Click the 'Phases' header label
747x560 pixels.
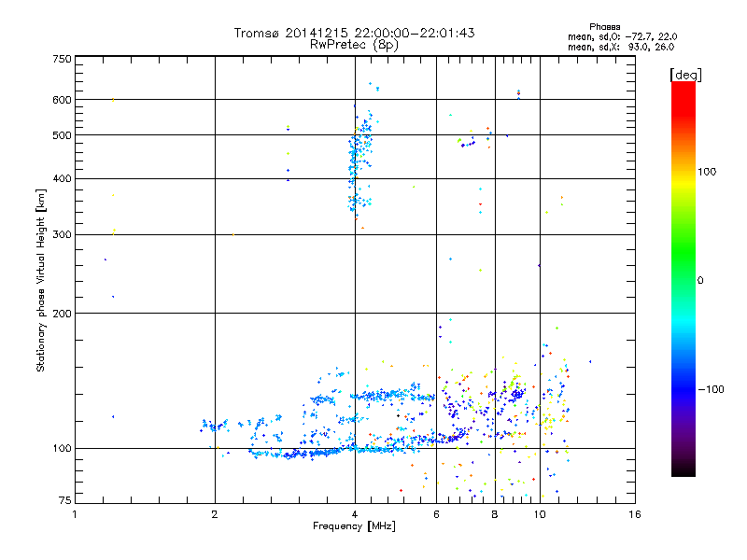point(604,27)
